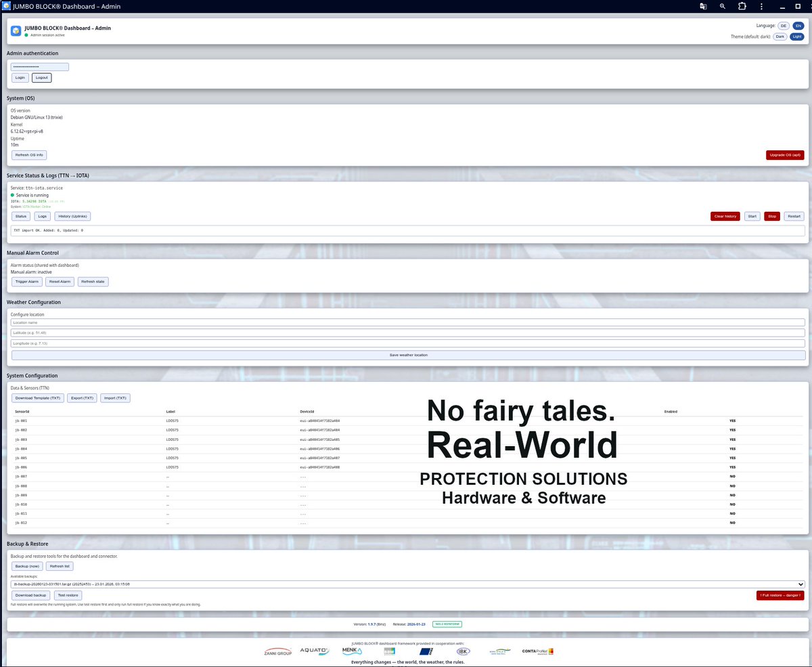Click the Full restore danger button
The width and height of the screenshot is (812, 667).
(x=780, y=595)
